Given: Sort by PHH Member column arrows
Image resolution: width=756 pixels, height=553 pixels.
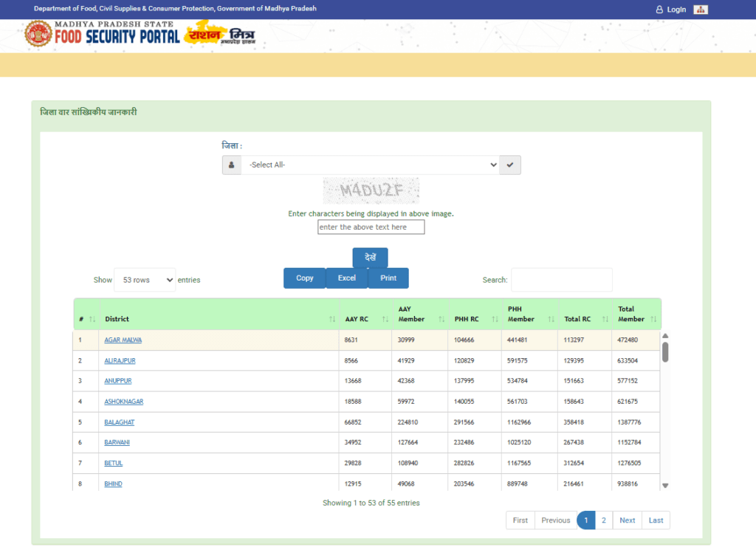Looking at the screenshot, I should (551, 319).
